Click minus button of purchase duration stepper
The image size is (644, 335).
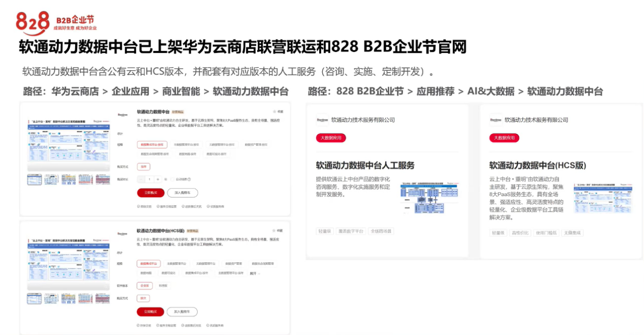[x=141, y=179]
